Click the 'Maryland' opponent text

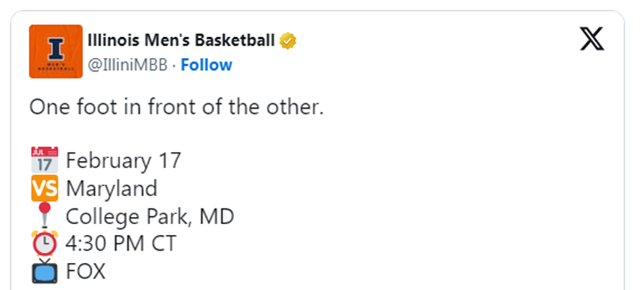(111, 188)
